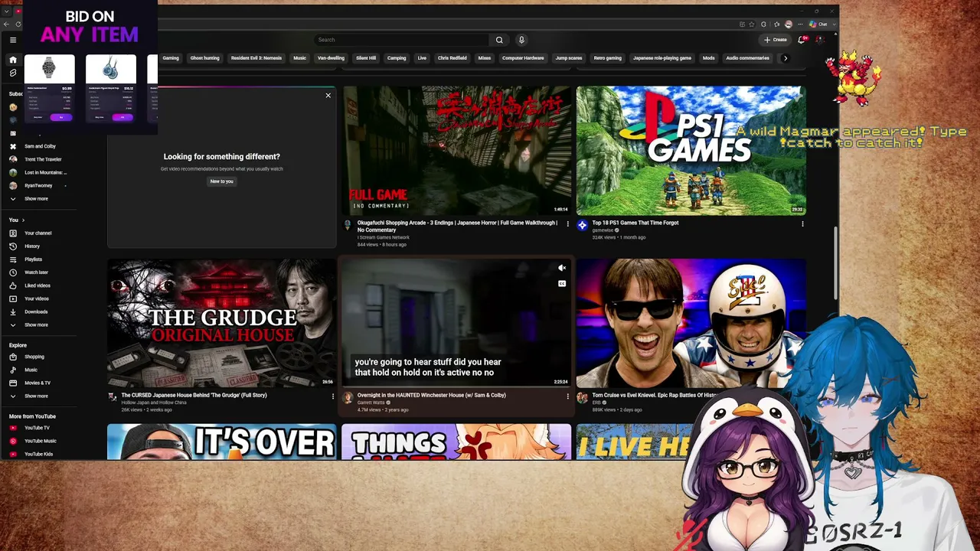980x551 pixels.
Task: Click the Create button
Action: (x=776, y=40)
